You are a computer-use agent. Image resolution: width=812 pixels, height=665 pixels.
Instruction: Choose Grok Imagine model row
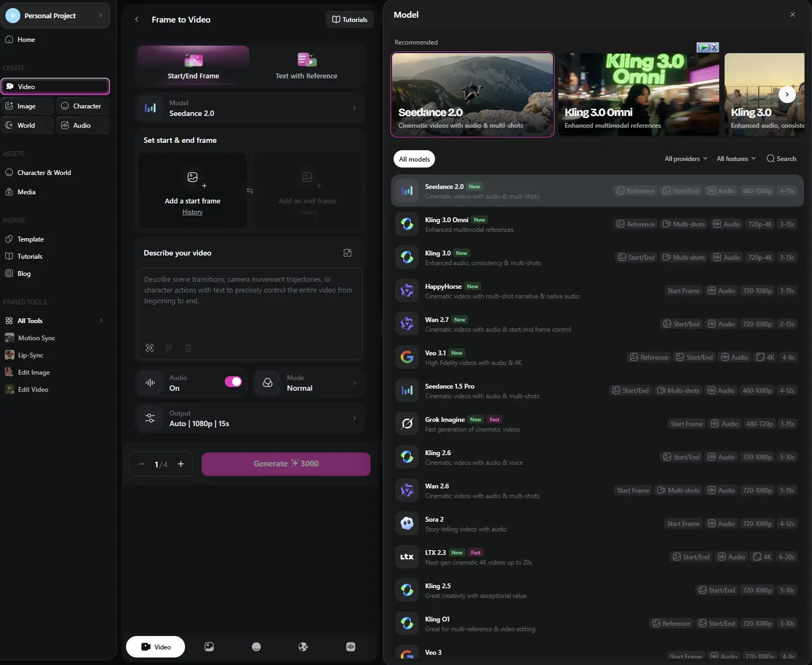pyautogui.click(x=597, y=424)
